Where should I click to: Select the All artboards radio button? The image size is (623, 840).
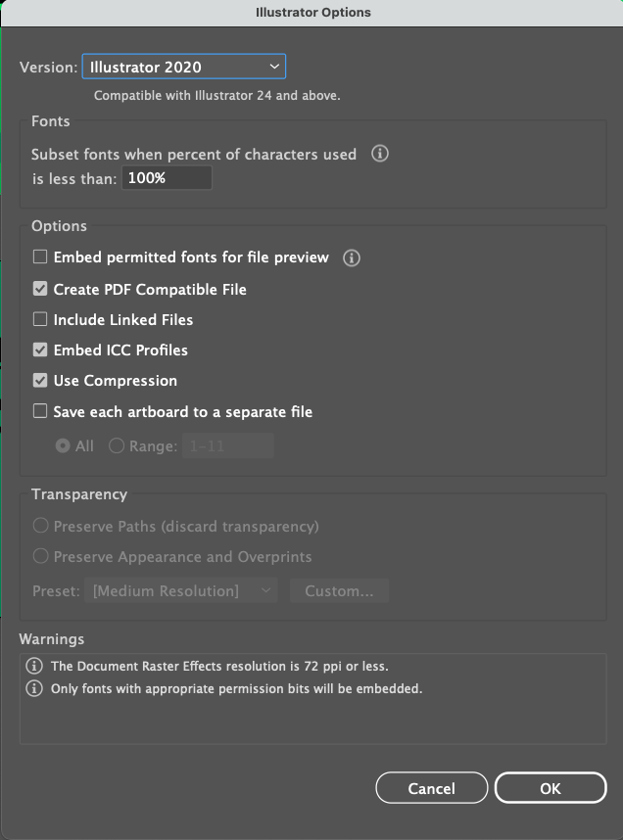(x=62, y=445)
